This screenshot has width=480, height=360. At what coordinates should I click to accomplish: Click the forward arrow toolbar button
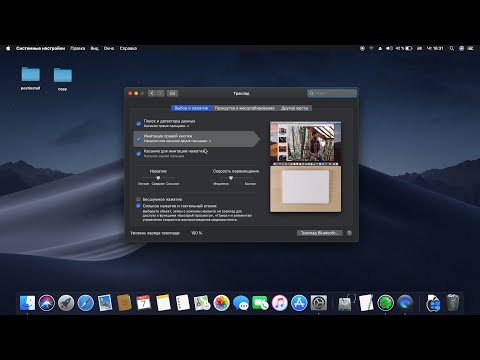[x=160, y=93]
